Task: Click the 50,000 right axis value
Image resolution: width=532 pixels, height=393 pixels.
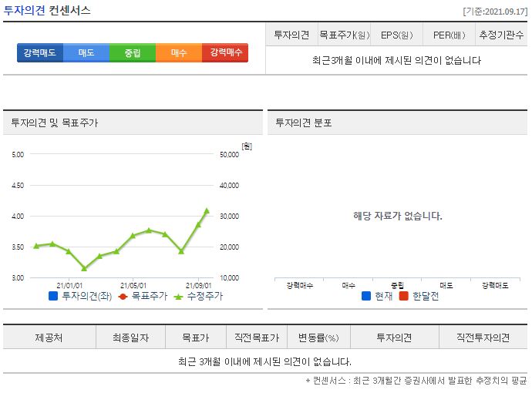Action: coord(229,155)
